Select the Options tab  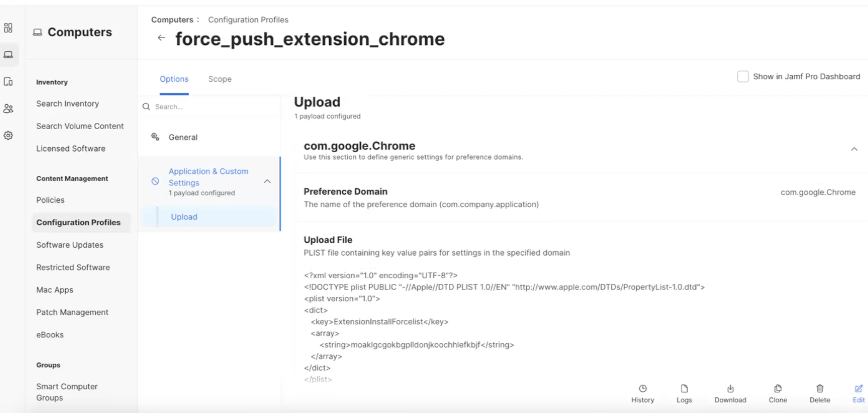(174, 79)
